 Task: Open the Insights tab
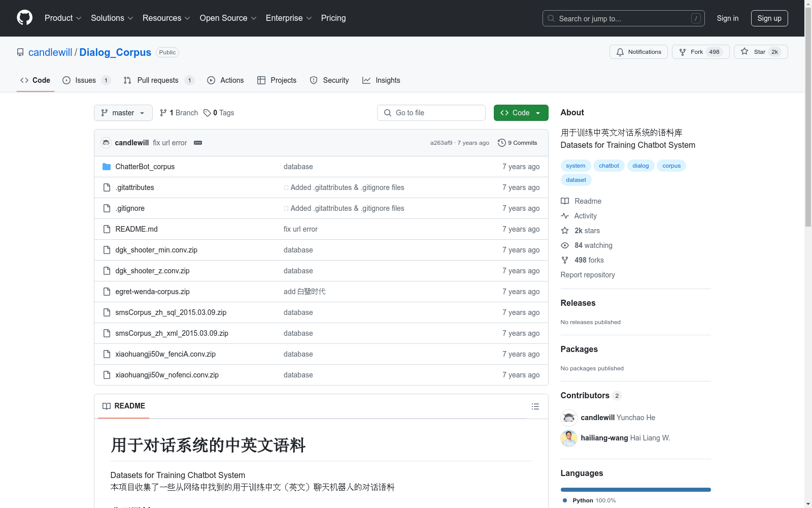(381, 80)
